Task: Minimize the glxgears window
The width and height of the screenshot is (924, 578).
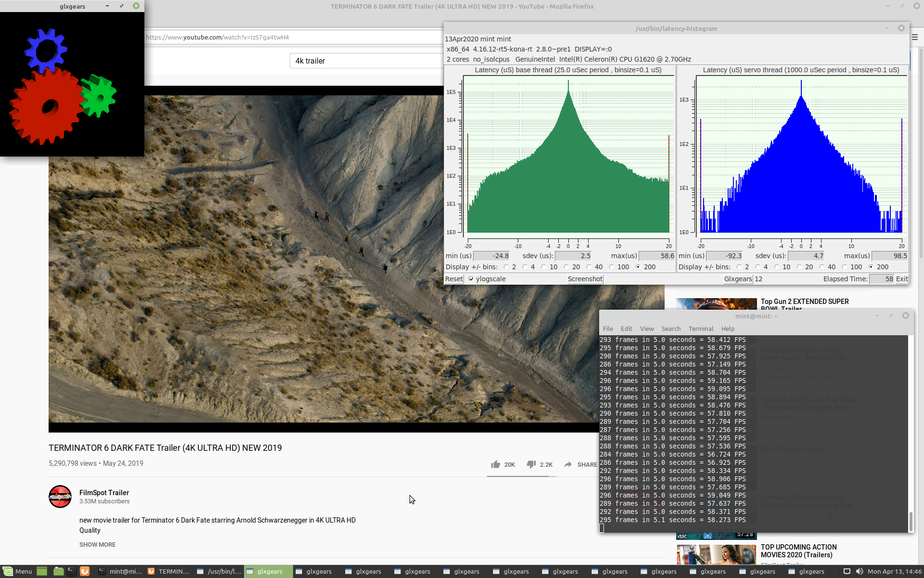Action: point(107,6)
